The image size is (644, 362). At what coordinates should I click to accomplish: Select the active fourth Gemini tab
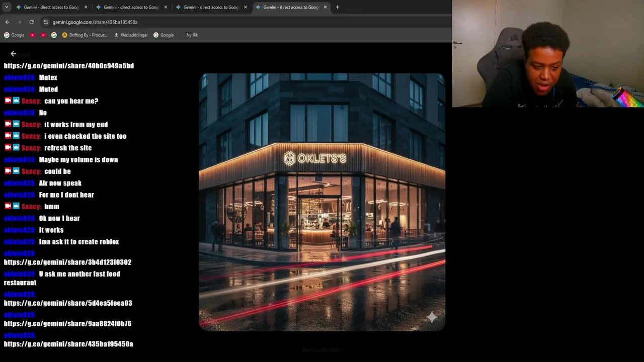(x=291, y=7)
